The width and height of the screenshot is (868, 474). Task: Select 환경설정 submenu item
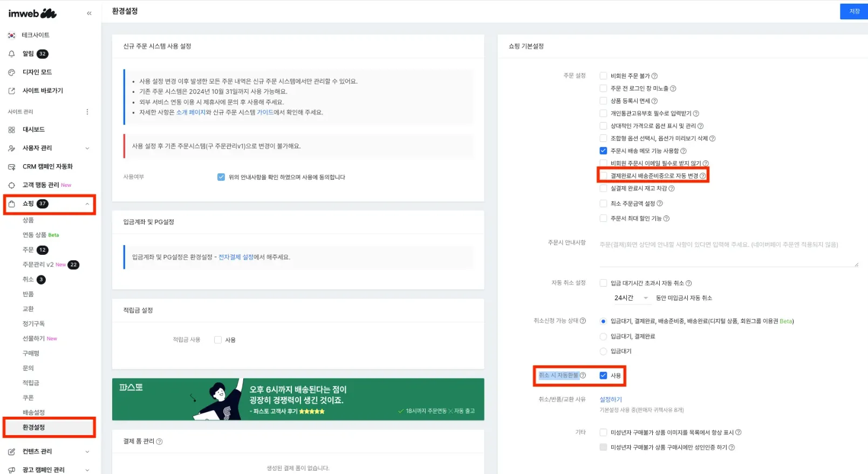pyautogui.click(x=33, y=428)
